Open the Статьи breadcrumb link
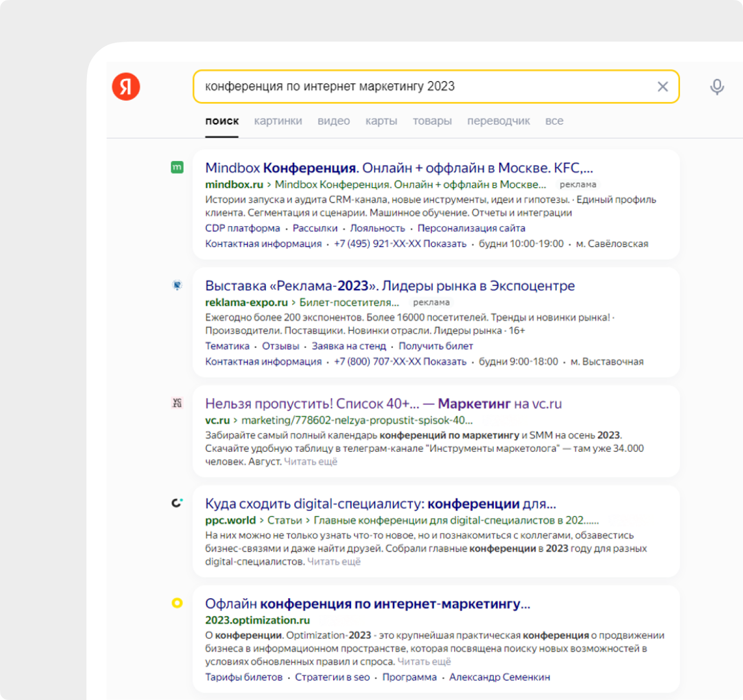Viewport: 743px width, 700px height. pyautogui.click(x=284, y=520)
